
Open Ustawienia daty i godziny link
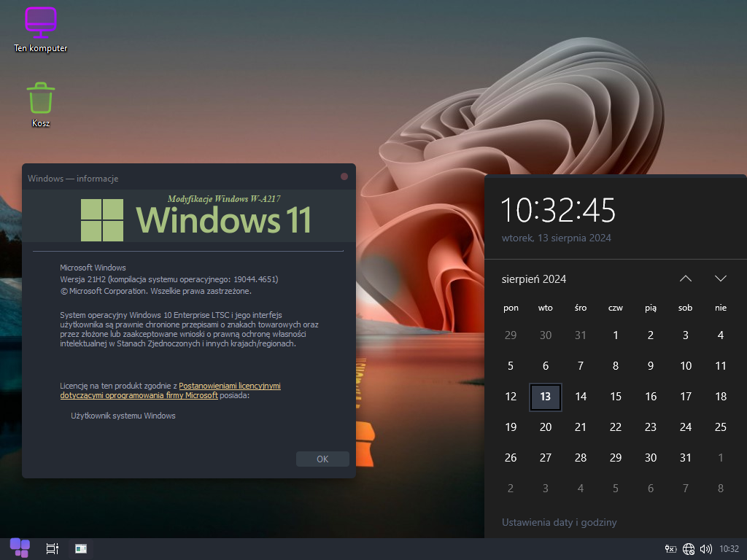tap(559, 522)
